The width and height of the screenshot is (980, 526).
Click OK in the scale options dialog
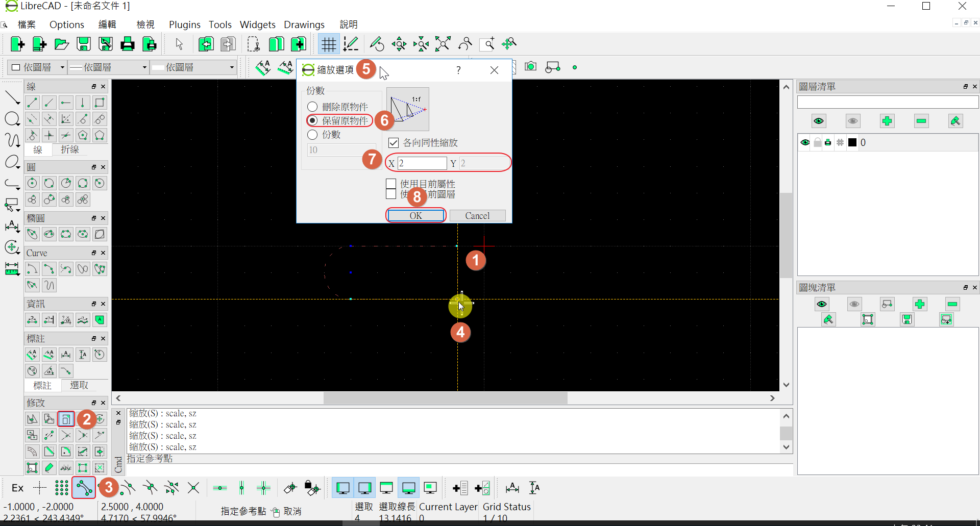[416, 216]
